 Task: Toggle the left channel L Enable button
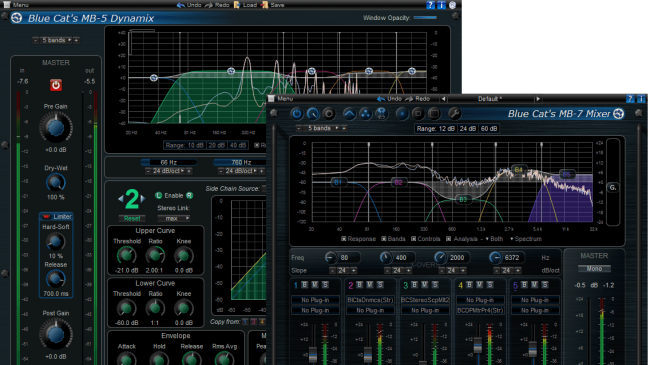[158, 195]
